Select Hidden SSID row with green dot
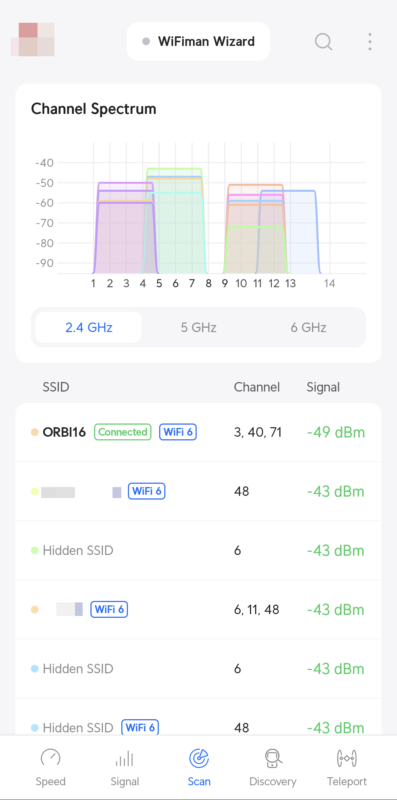Screen dimensions: 397x800 [x=198, y=551]
